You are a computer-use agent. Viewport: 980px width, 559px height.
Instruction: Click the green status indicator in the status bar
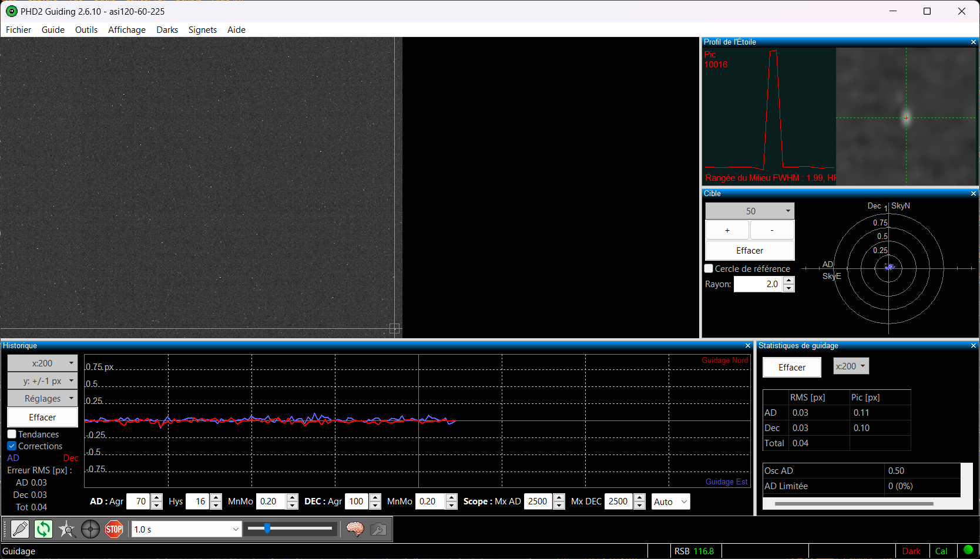point(968,550)
